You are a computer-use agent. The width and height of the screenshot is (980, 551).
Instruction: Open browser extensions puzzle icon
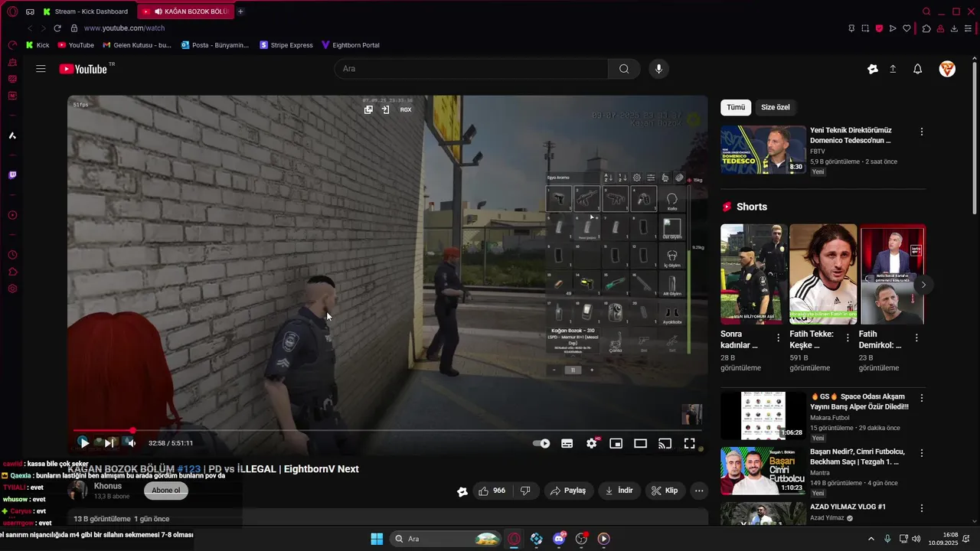pos(926,28)
